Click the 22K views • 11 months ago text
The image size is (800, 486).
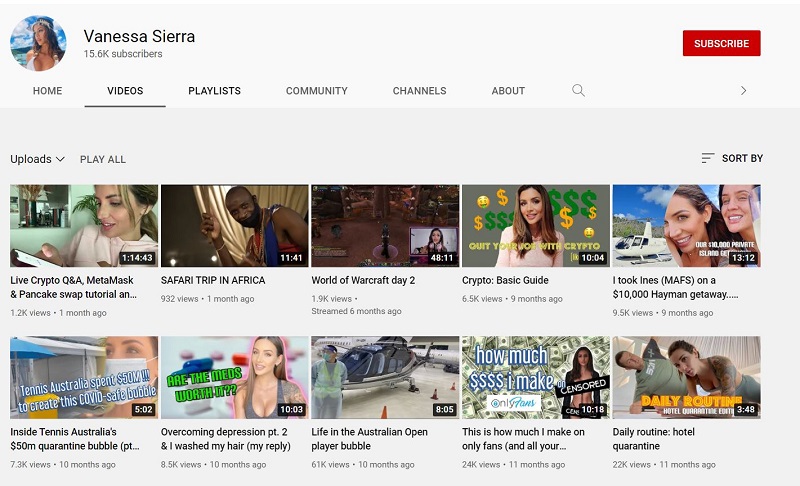(664, 465)
